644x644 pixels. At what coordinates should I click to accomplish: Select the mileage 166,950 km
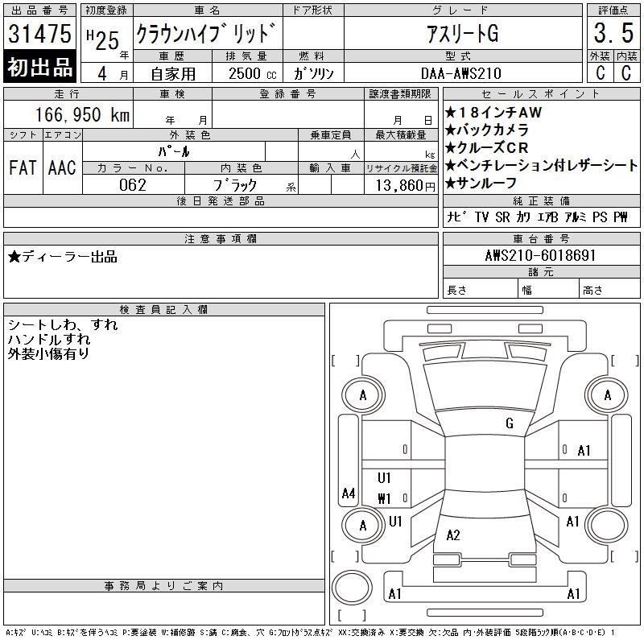click(x=83, y=114)
